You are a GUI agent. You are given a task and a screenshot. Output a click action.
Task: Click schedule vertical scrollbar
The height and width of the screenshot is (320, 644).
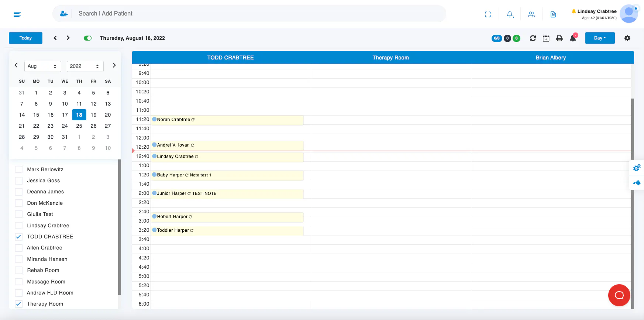pyautogui.click(x=633, y=203)
